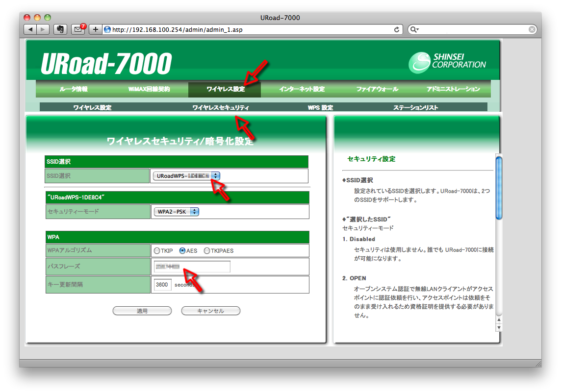Select the TKIPAES algorithm radio button

207,251
